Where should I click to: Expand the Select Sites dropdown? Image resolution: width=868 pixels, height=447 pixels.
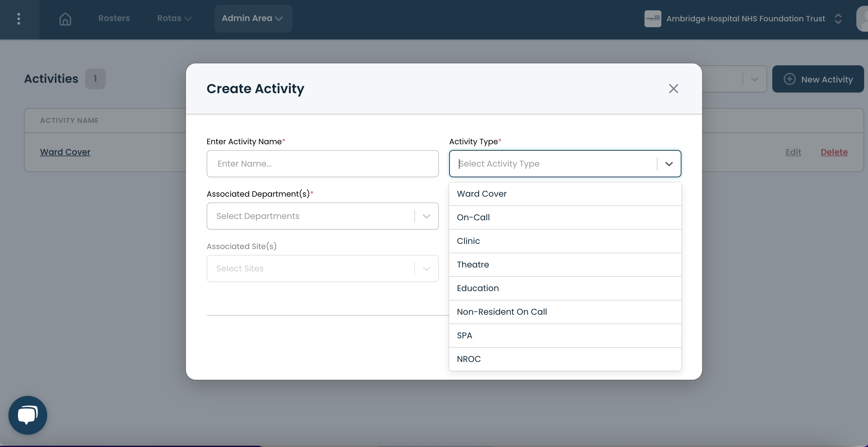[426, 268]
